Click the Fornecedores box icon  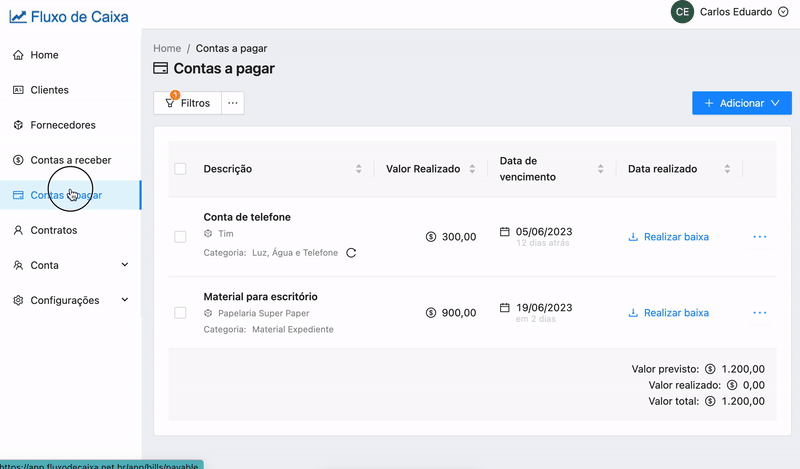(x=18, y=125)
